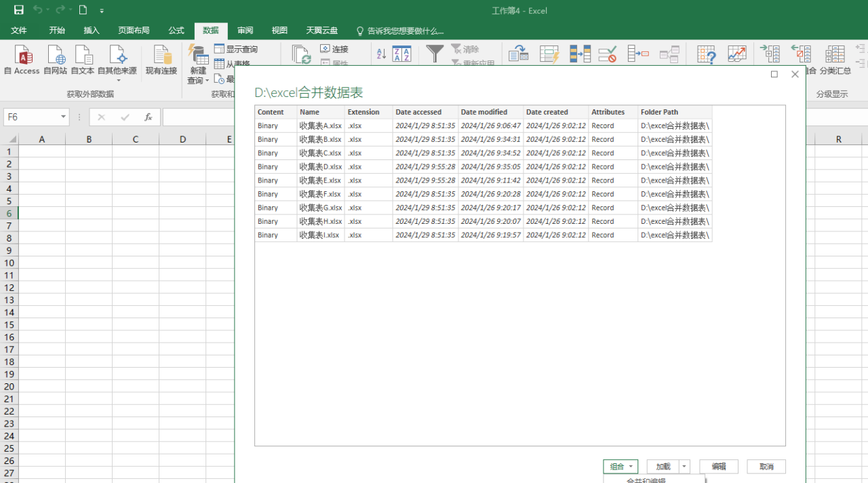Open the dropdown arrow beside 加载

click(x=684, y=467)
